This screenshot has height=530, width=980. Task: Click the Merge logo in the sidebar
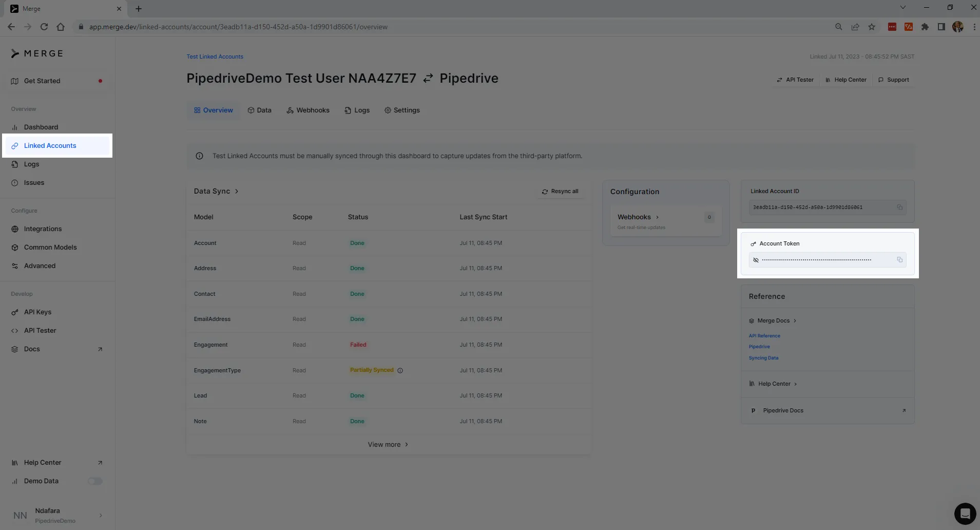(37, 53)
